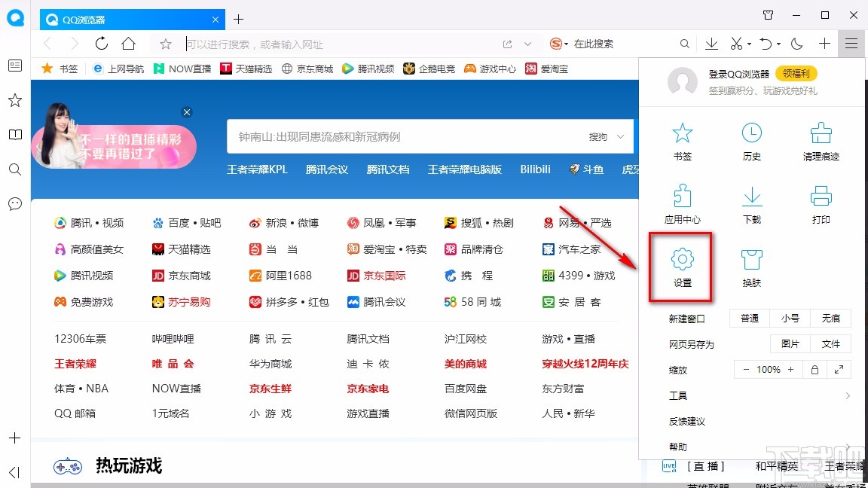Close the QQ浏览器 tab
This screenshot has height=488, width=868.
[x=215, y=20]
